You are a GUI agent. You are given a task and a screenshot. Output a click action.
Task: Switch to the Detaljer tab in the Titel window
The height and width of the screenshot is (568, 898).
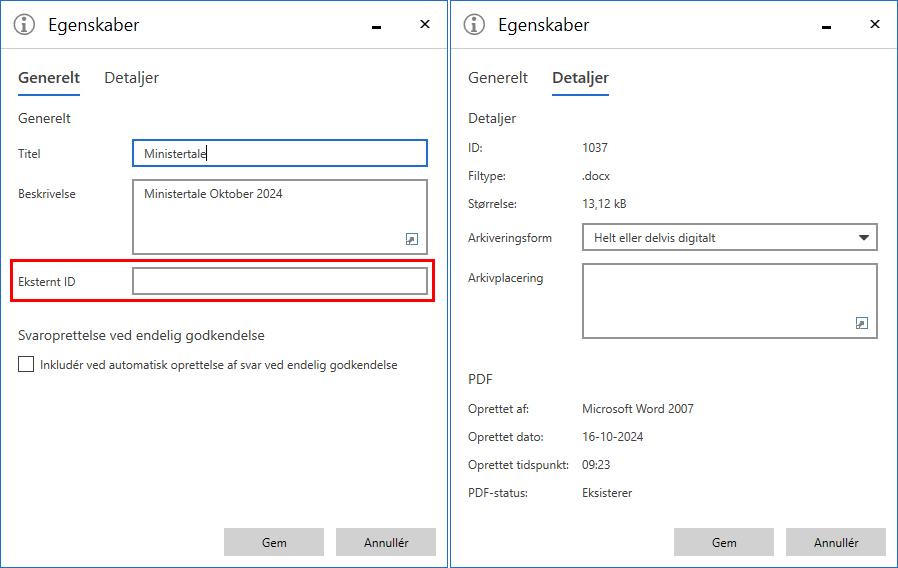click(131, 78)
